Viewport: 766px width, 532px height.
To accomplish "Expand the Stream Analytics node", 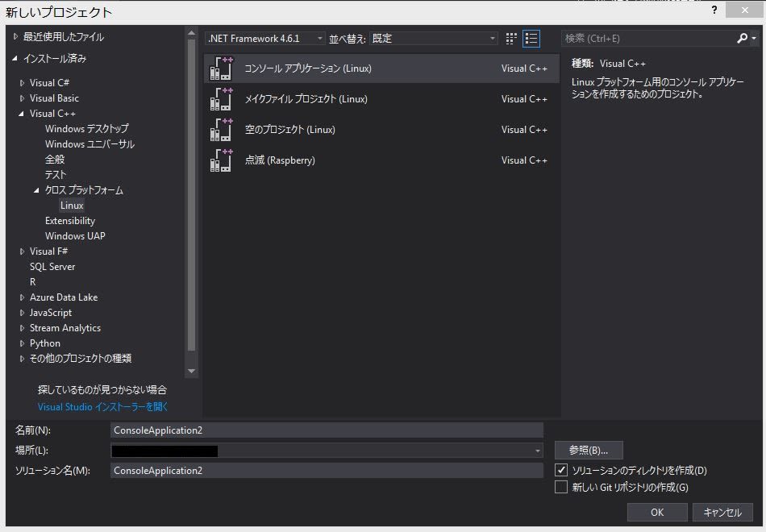I will pos(22,328).
